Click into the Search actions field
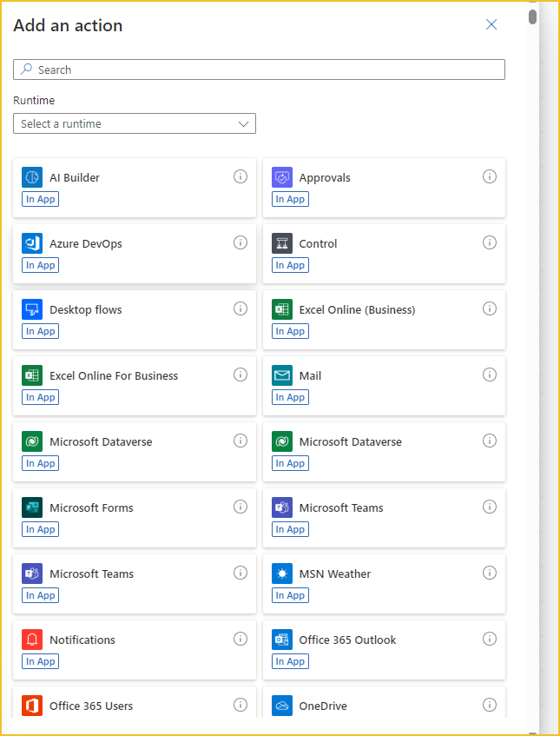 pyautogui.click(x=260, y=70)
